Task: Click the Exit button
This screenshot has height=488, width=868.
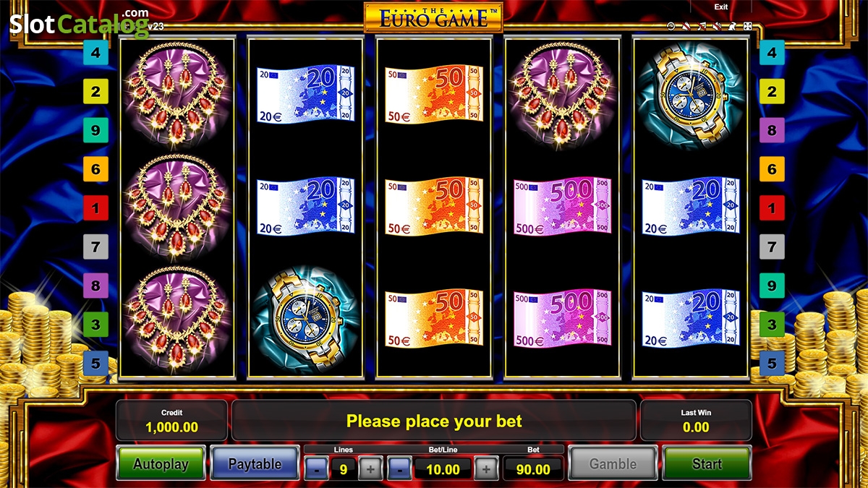Action: [x=721, y=7]
